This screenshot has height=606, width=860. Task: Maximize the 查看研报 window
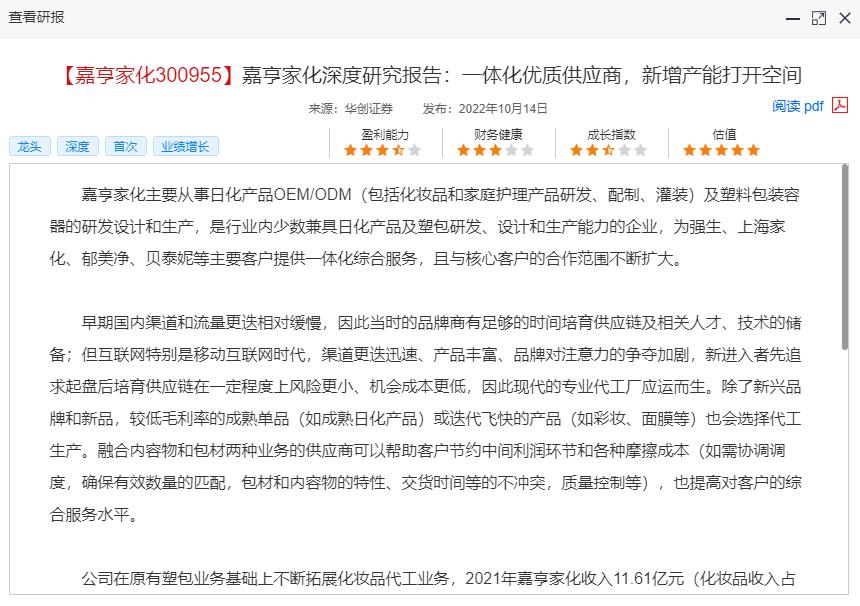coord(819,19)
